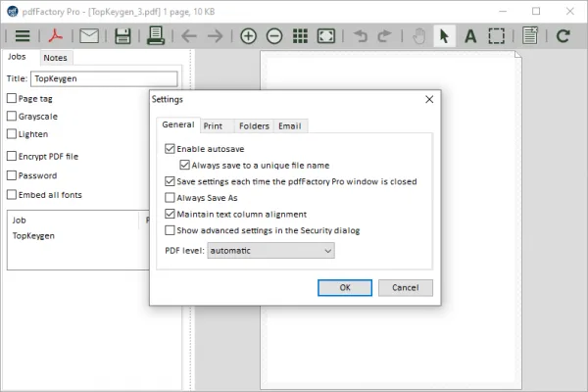
Task: Fit page to window icon
Action: (326, 36)
